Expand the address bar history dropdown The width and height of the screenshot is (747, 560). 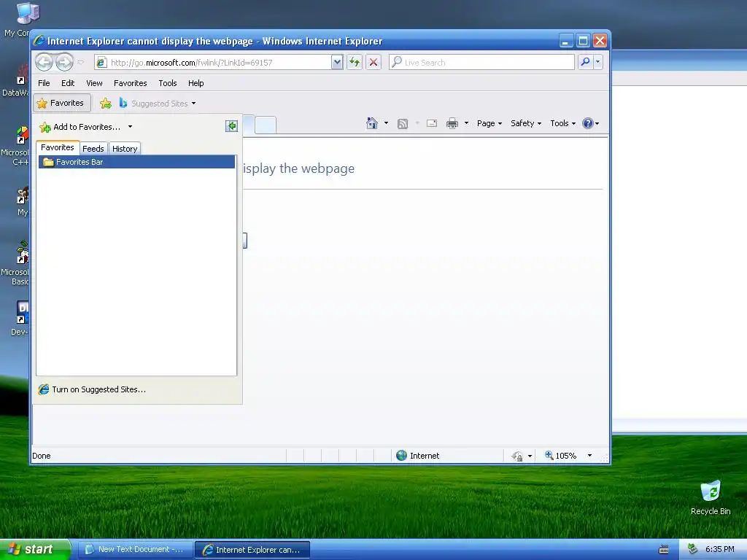pyautogui.click(x=337, y=63)
